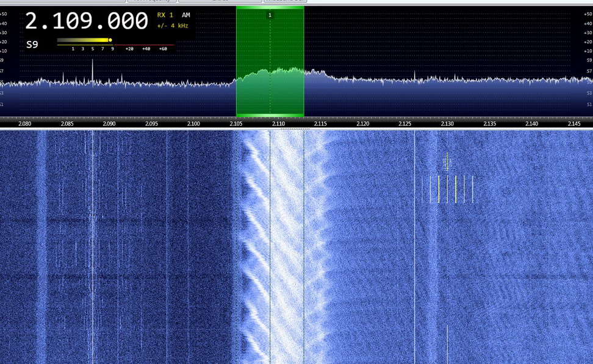The image size is (593, 364).
Task: Tune to 2.145 on the frequency scale
Action: click(573, 124)
